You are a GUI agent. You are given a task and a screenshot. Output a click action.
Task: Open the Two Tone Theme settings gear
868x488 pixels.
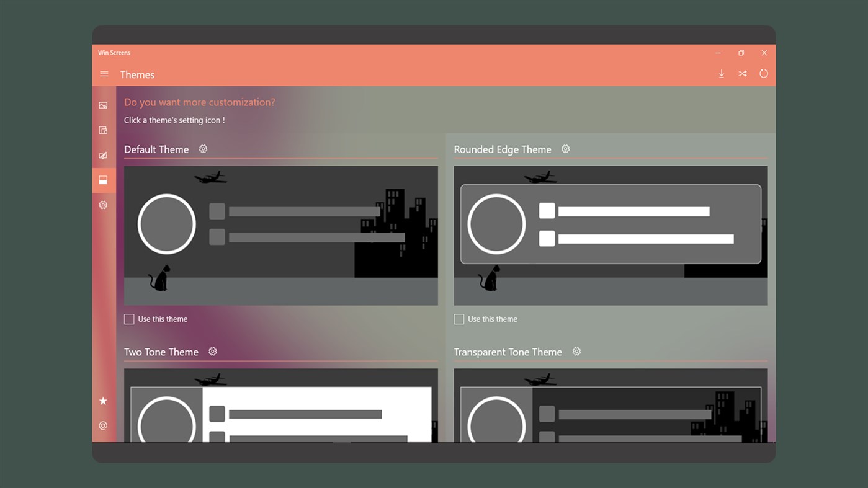[213, 351]
